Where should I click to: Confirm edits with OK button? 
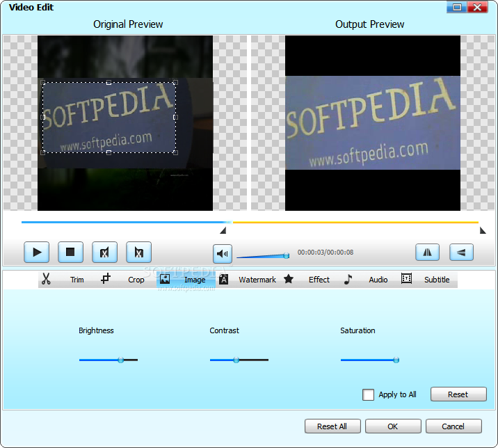(x=393, y=426)
